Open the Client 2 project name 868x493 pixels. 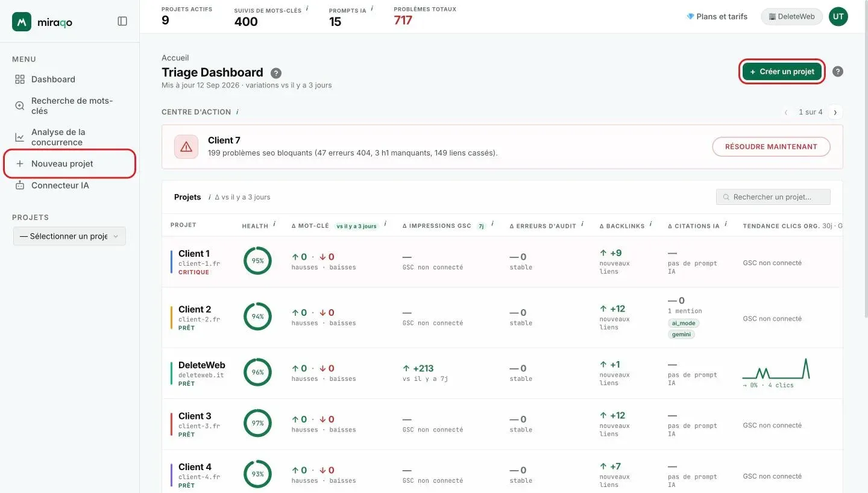click(195, 310)
